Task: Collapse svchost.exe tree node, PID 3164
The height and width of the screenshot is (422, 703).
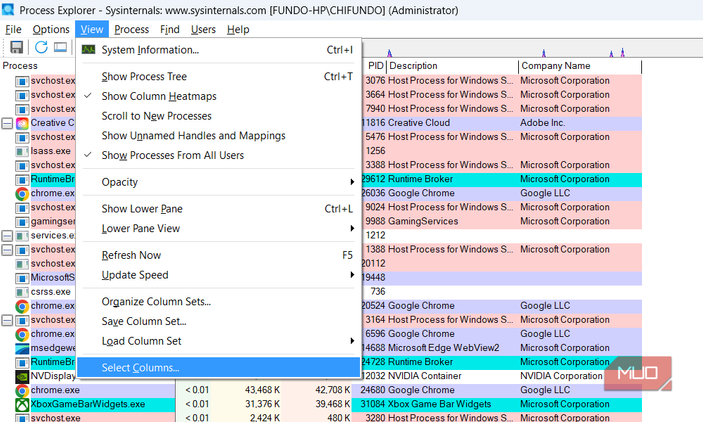Action: (x=7, y=320)
